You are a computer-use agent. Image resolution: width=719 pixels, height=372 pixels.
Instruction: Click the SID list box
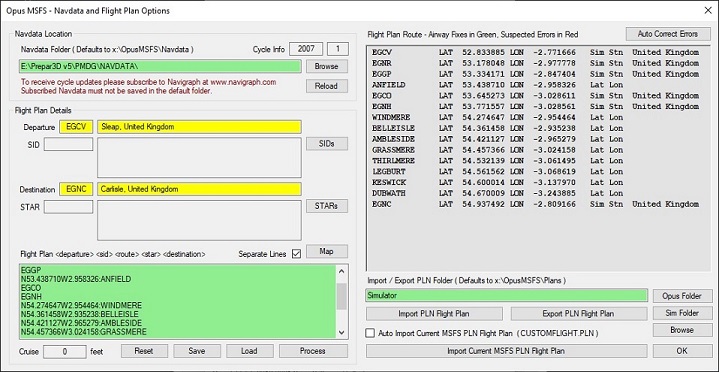[199, 158]
